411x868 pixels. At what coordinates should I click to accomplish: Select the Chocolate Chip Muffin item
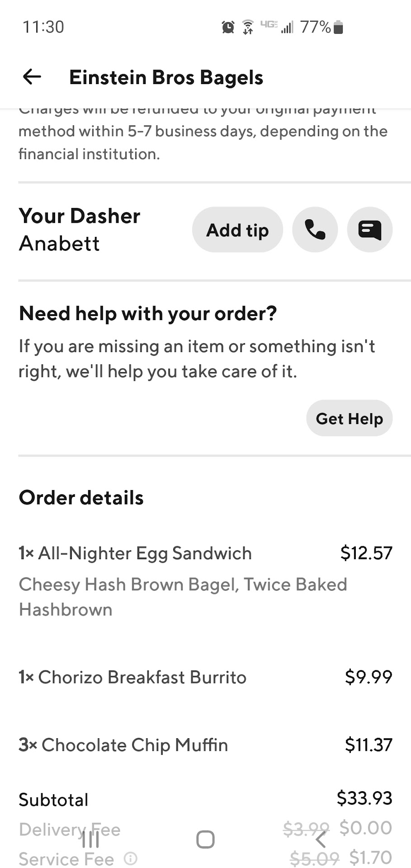[134, 745]
